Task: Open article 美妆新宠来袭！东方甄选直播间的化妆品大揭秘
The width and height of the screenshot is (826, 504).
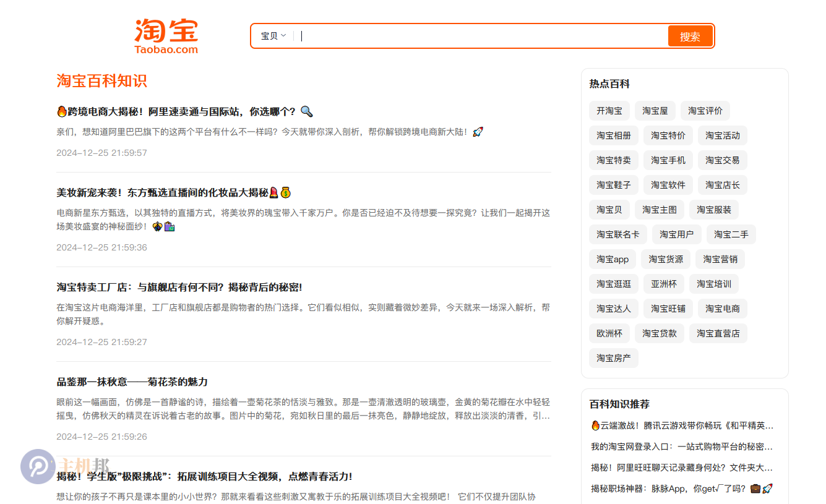Action: tap(173, 192)
